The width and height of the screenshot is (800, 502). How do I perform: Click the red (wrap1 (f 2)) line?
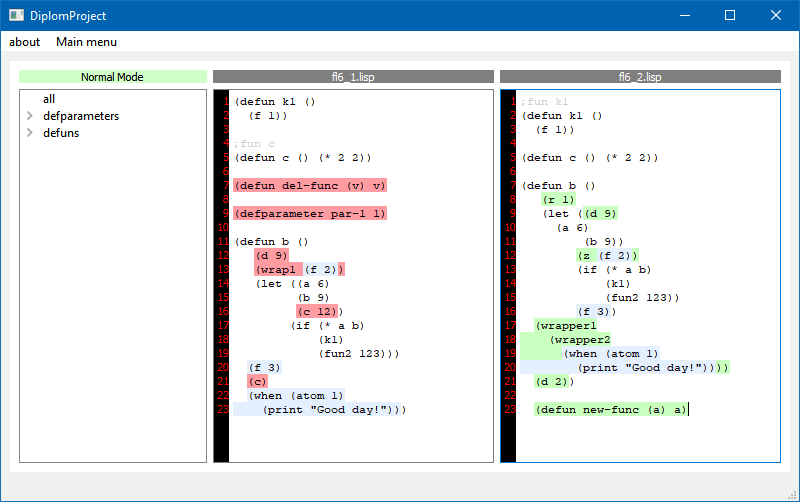coord(299,269)
